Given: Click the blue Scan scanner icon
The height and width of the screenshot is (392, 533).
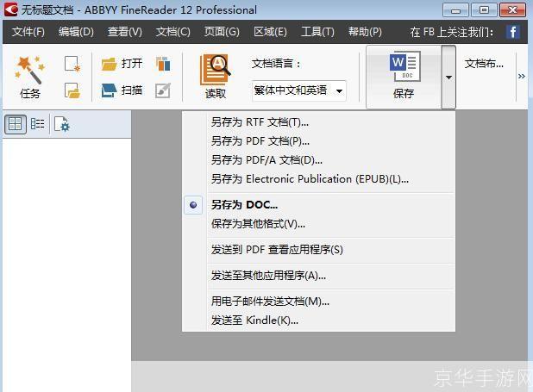Looking at the screenshot, I should coord(110,90).
